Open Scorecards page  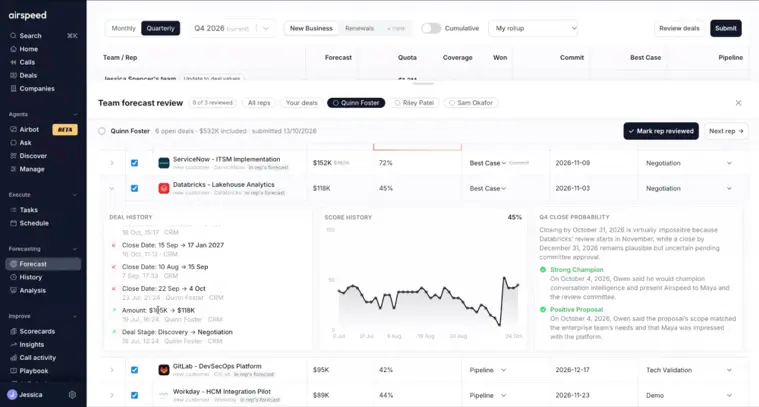pos(37,332)
